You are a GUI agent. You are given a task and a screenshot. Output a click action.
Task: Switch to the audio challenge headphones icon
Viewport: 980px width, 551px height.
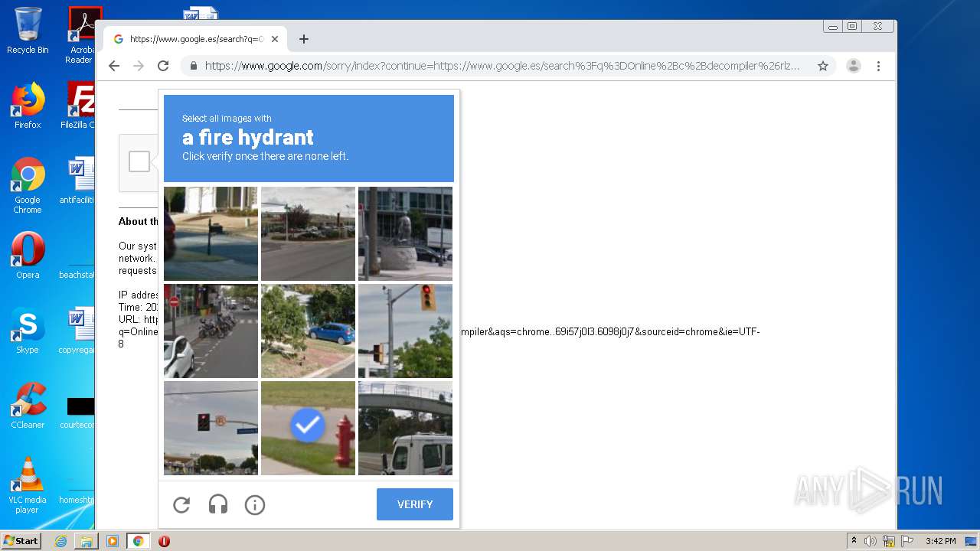(218, 505)
